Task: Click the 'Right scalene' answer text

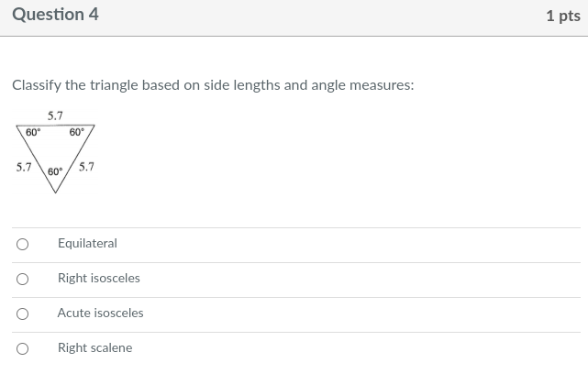Action: [x=94, y=347]
